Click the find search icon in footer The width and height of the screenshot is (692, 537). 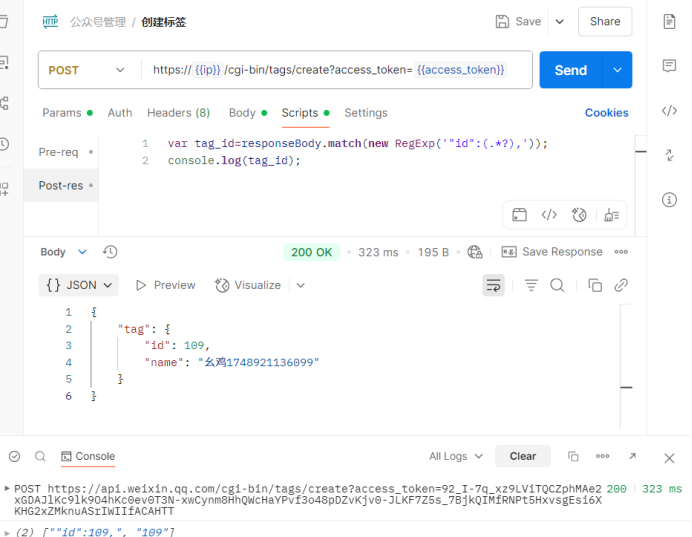point(40,456)
